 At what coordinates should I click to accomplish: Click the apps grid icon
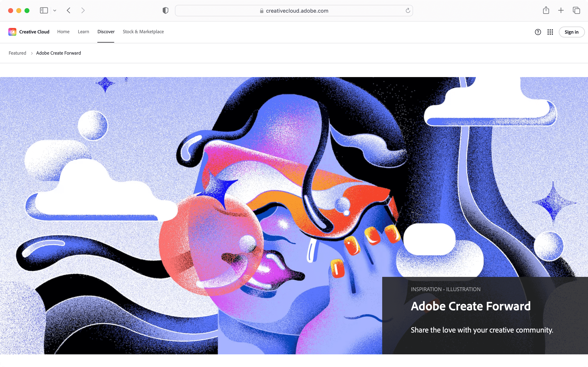(x=549, y=32)
